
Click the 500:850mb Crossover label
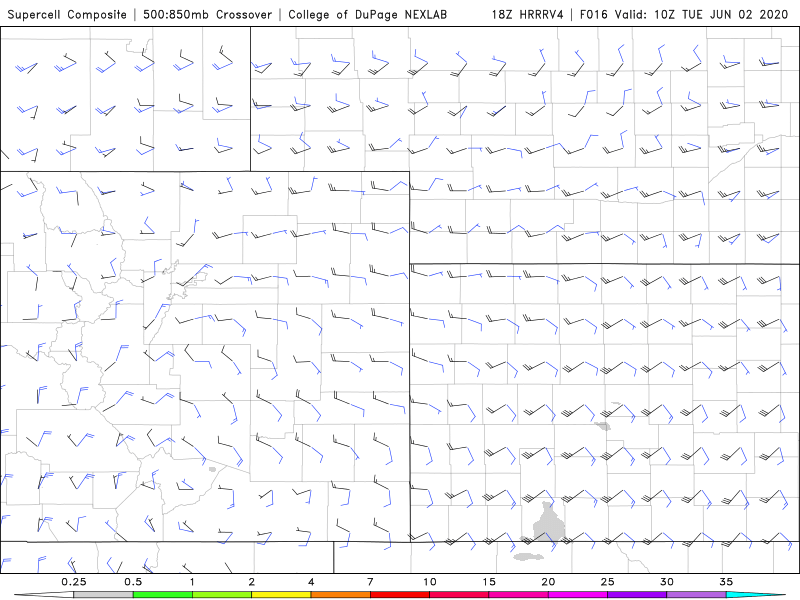coord(207,14)
